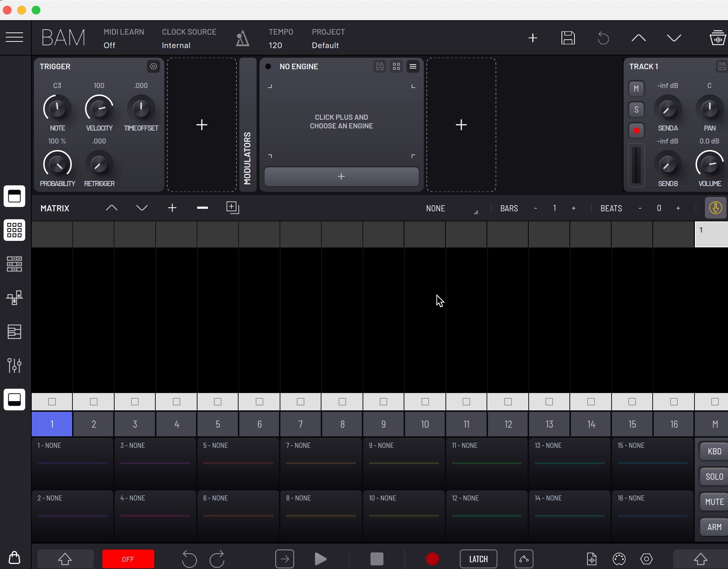728x569 pixels.
Task: Toggle the metronome icon
Action: pos(243,38)
